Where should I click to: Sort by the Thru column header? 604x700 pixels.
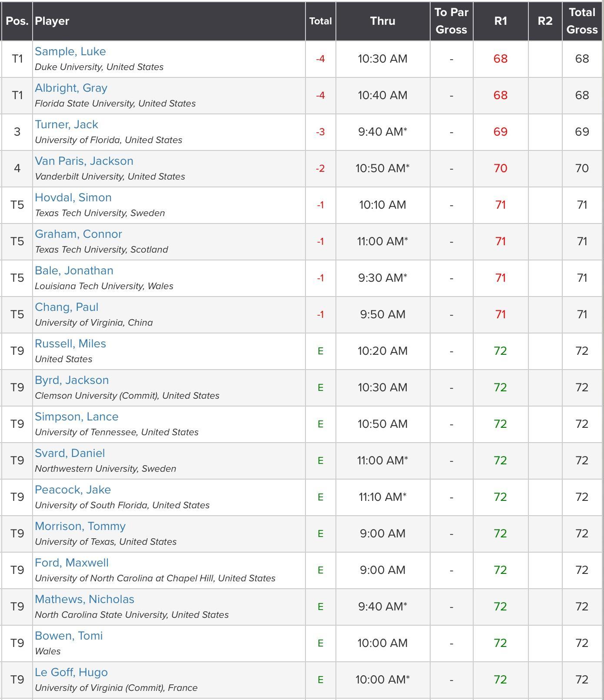click(x=382, y=20)
